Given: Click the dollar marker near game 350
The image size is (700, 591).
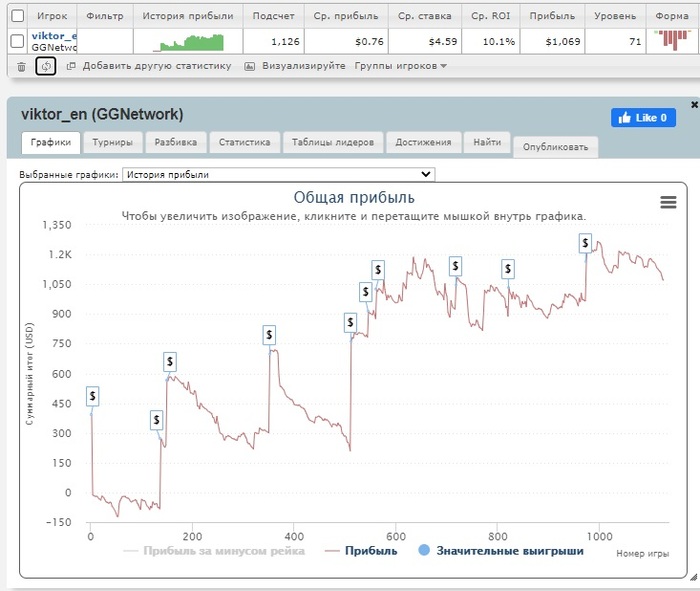Looking at the screenshot, I should 269,335.
